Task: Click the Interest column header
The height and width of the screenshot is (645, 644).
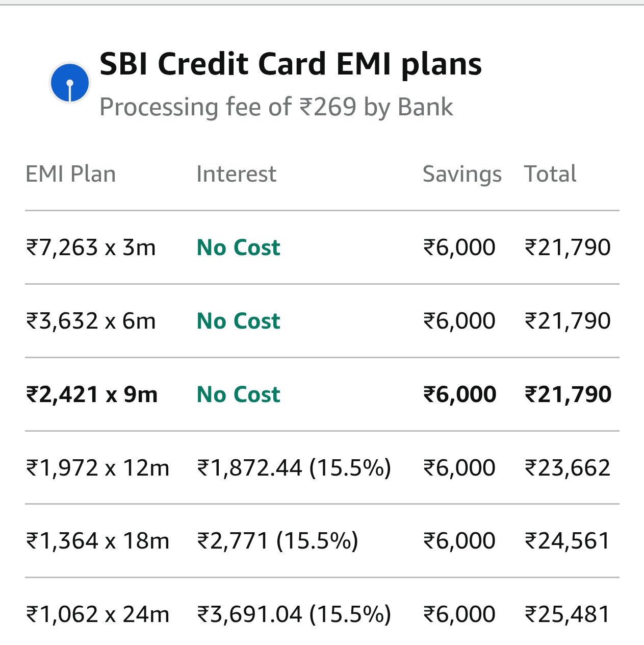Action: [236, 174]
